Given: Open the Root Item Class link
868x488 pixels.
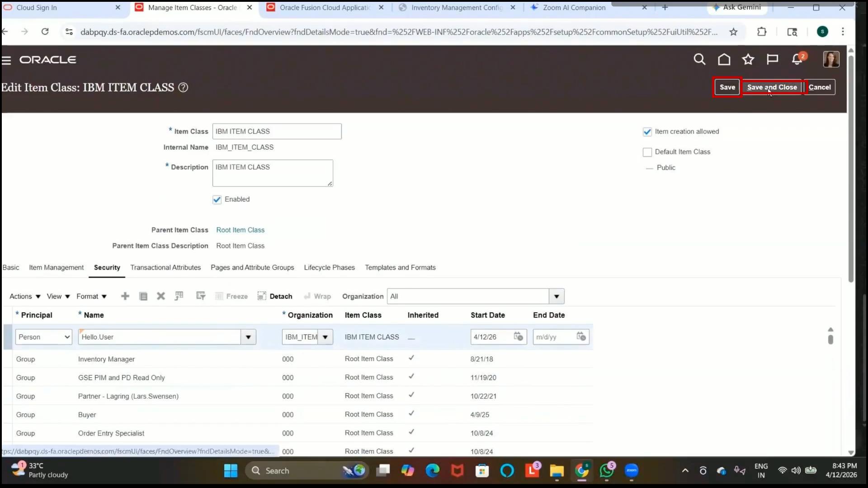Looking at the screenshot, I should (x=240, y=230).
